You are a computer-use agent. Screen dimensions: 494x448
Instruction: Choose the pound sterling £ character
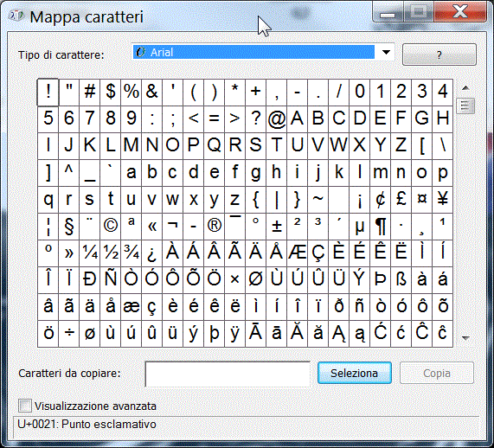(401, 200)
